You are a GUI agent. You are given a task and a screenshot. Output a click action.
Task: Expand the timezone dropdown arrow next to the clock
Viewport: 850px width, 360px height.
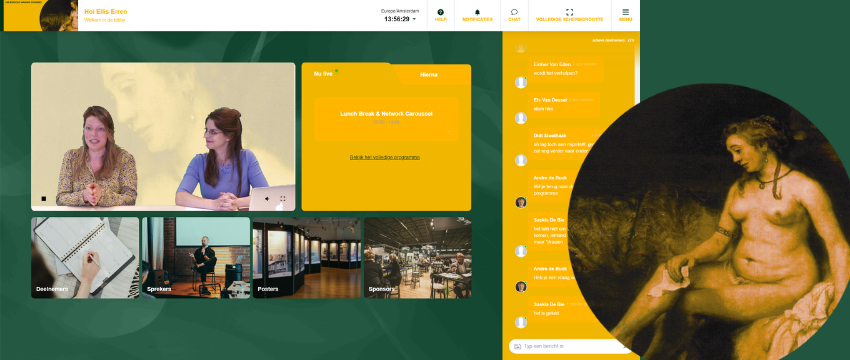414,19
